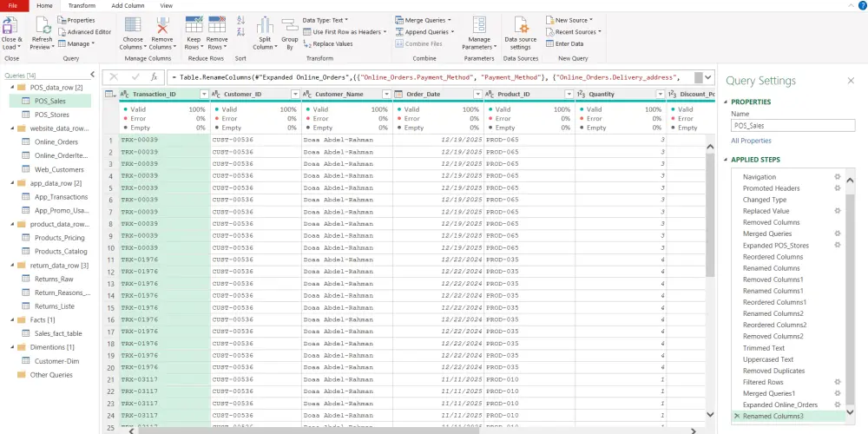The height and width of the screenshot is (434, 868).
Task: Collapse the Queries pane
Action: pos(93,75)
